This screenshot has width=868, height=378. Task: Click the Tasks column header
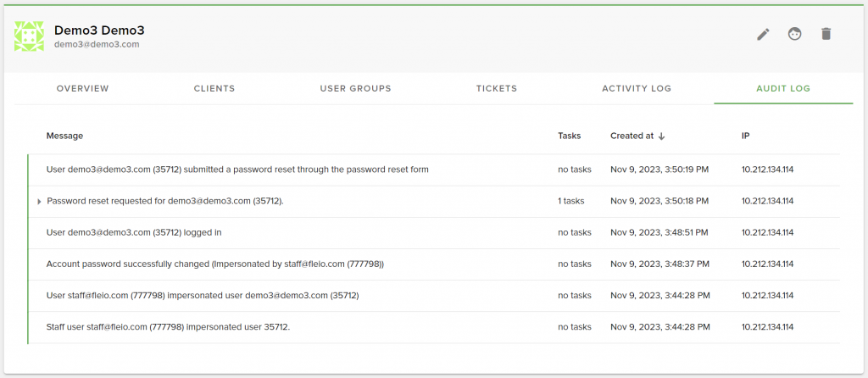pos(569,136)
